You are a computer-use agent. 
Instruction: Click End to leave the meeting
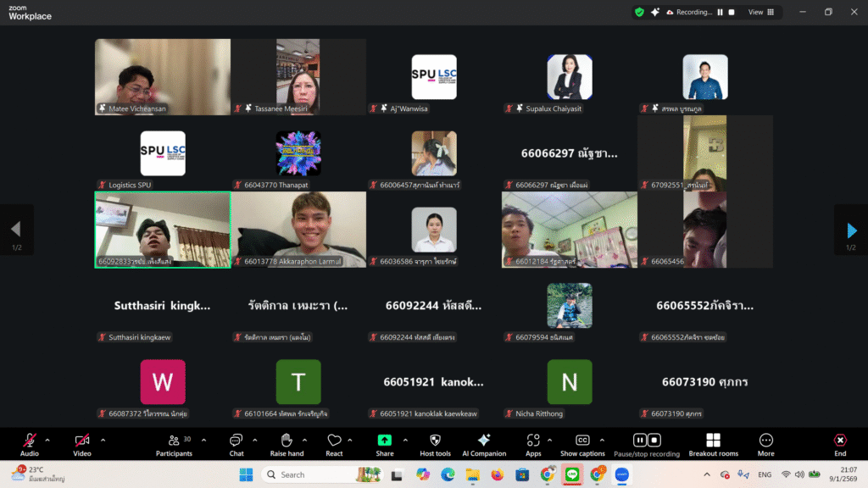[x=839, y=442]
